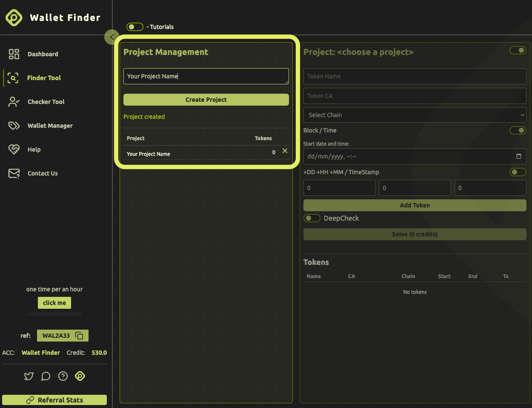Viewport: 532px width, 408px height.
Task: Open the chat bubble icon
Action: point(46,376)
